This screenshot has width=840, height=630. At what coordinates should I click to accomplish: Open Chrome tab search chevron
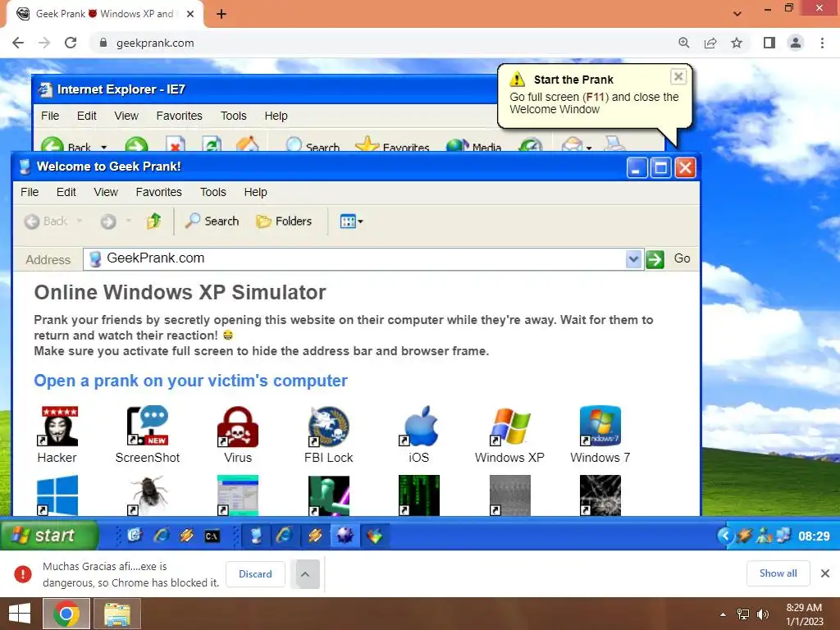737,14
